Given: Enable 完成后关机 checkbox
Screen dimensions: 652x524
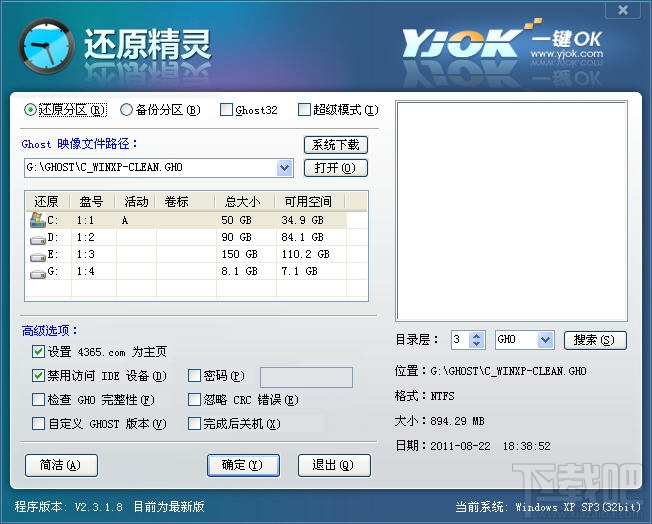Looking at the screenshot, I should 194,424.
